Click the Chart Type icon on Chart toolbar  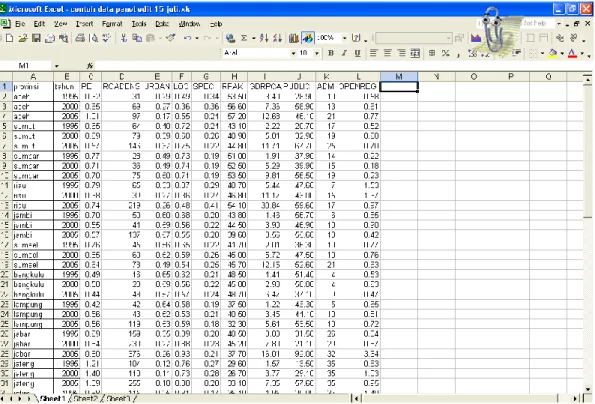click(476, 38)
